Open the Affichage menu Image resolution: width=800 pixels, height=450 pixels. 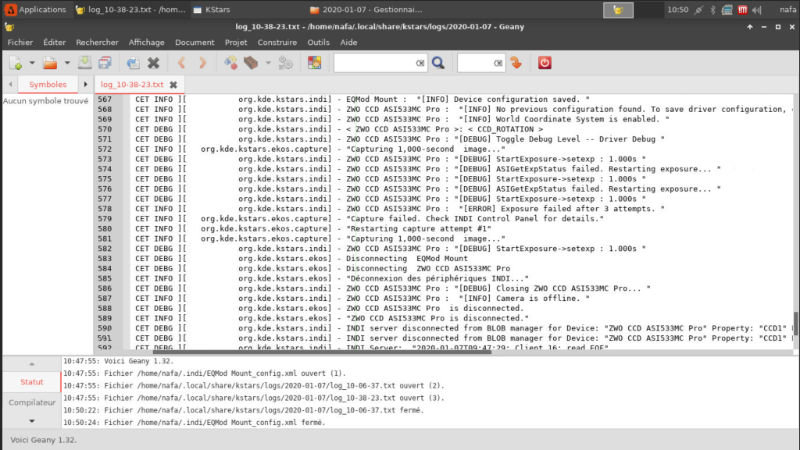146,42
